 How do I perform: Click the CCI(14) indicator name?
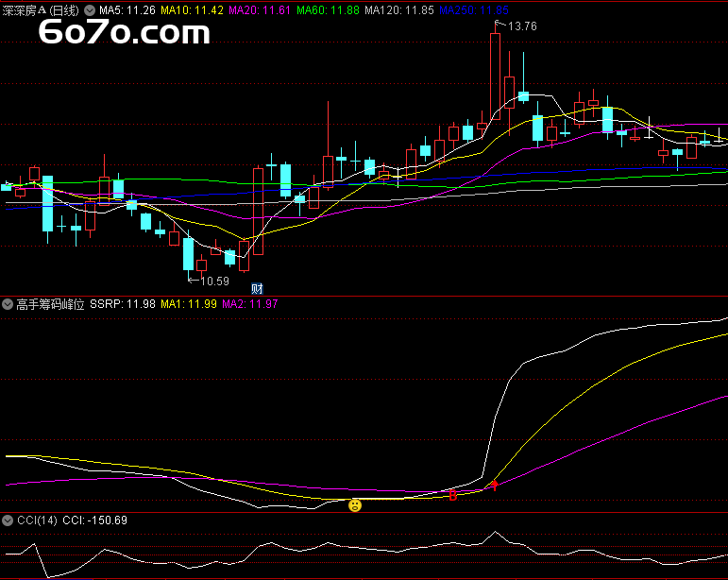(x=37, y=520)
